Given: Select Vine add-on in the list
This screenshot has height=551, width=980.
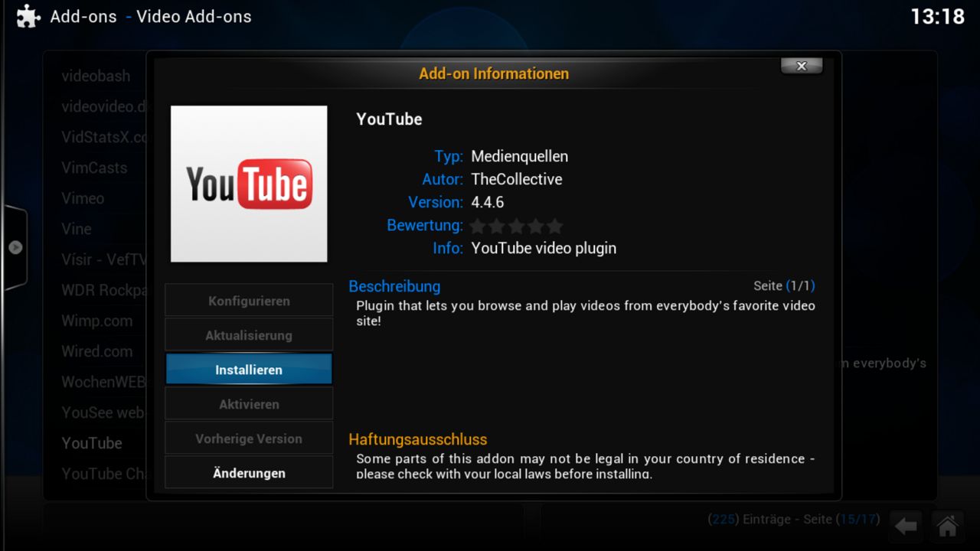Looking at the screenshot, I should point(77,229).
